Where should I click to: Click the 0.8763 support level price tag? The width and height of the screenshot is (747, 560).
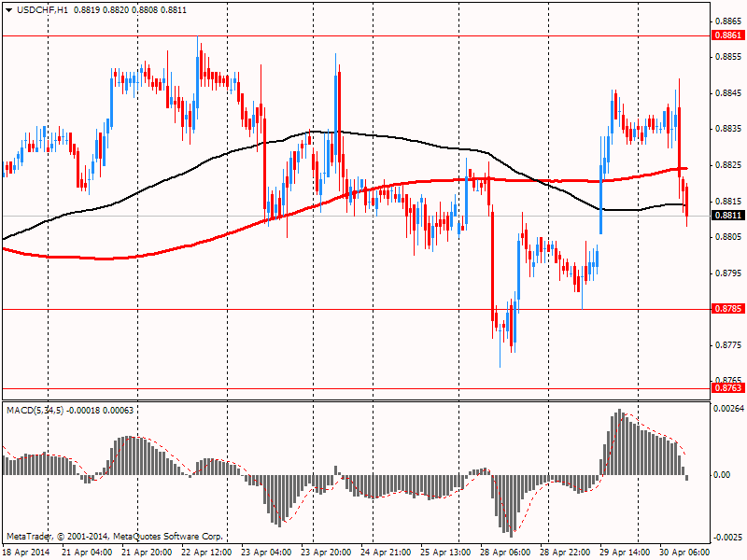pyautogui.click(x=727, y=388)
